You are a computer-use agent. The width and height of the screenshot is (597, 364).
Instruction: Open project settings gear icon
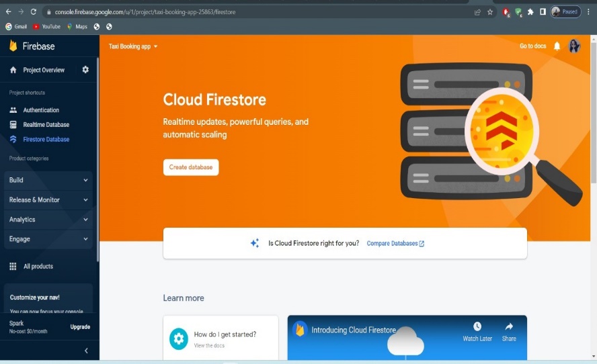[85, 69]
